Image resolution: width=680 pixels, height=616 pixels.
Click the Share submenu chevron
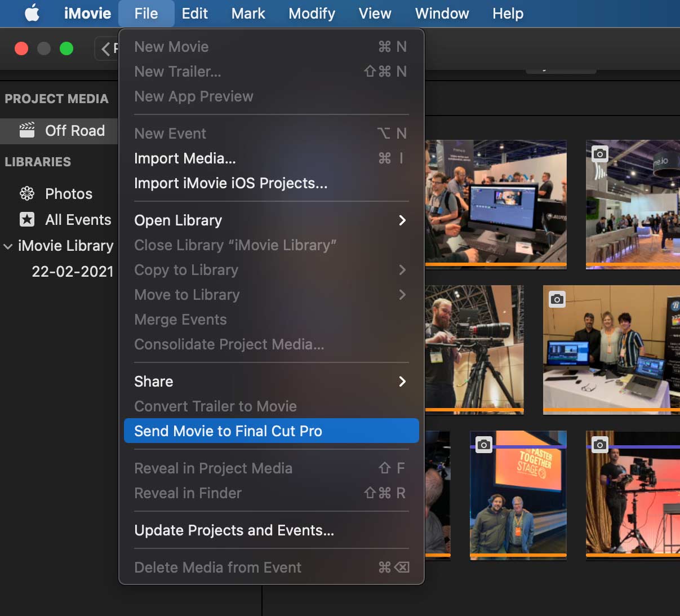402,382
